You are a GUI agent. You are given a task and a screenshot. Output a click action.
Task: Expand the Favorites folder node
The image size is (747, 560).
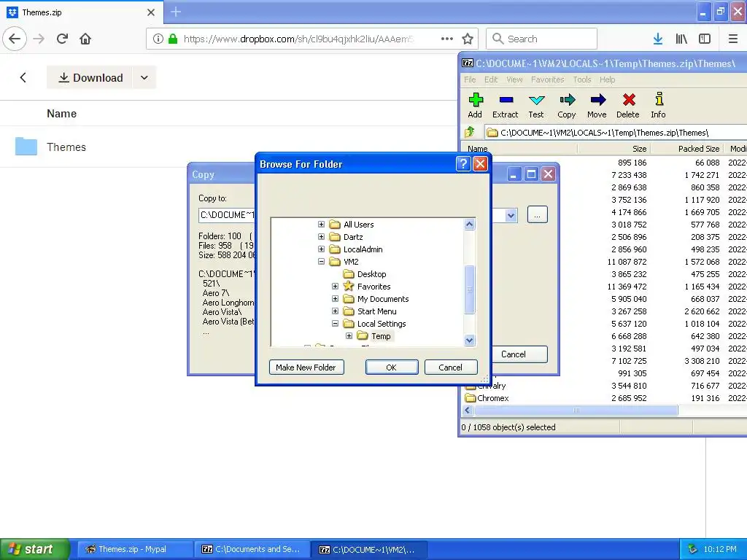335,286
